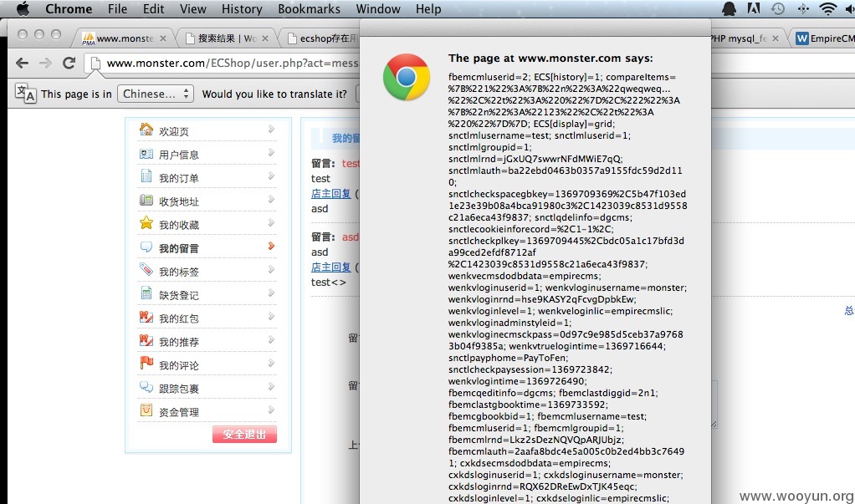Click the translate icon in the infobar
The image size is (855, 504).
click(x=26, y=93)
